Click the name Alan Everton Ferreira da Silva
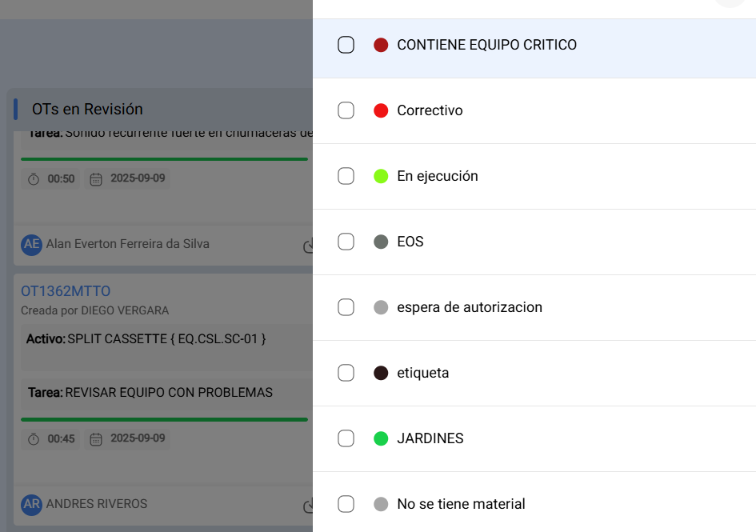The width and height of the screenshot is (756, 532). (128, 244)
